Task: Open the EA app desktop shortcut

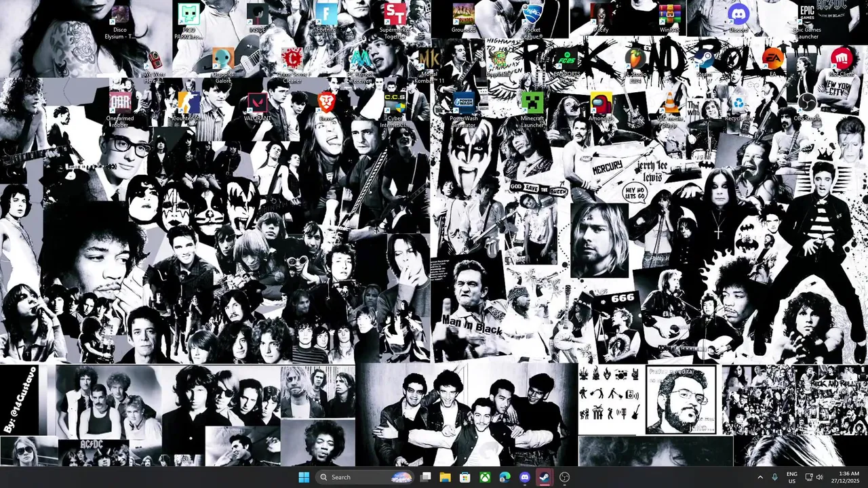Action: [772, 62]
